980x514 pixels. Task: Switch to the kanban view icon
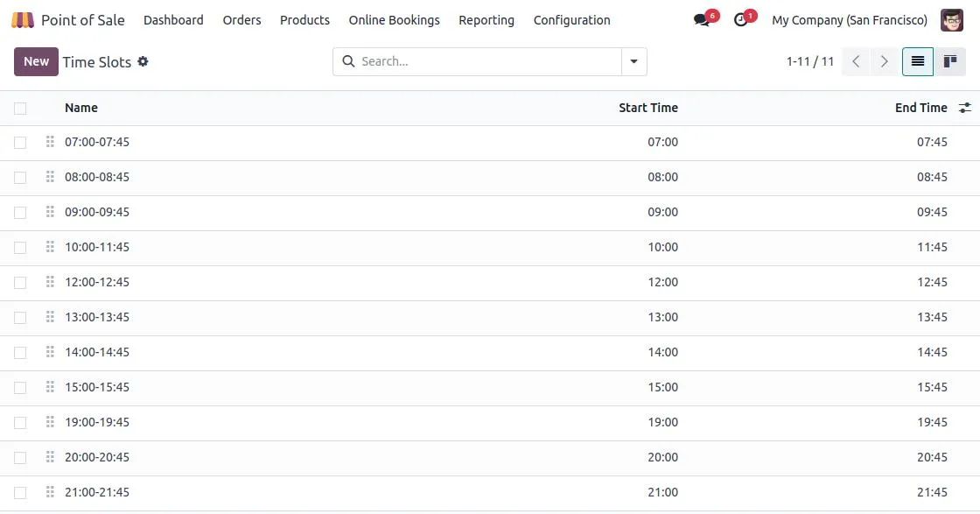[950, 61]
